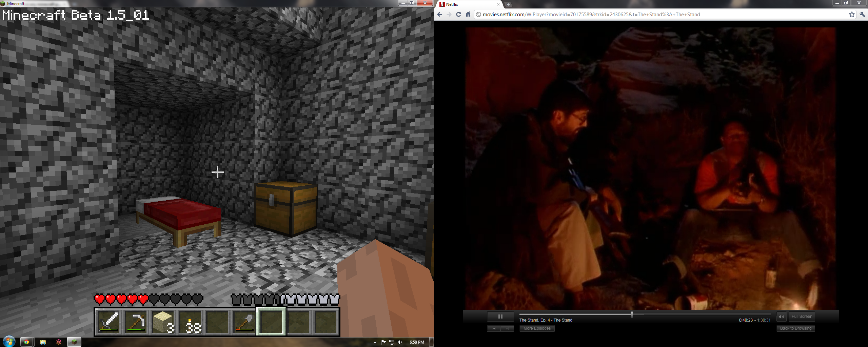
Task: Open the Action Center flag icon
Action: (x=383, y=342)
